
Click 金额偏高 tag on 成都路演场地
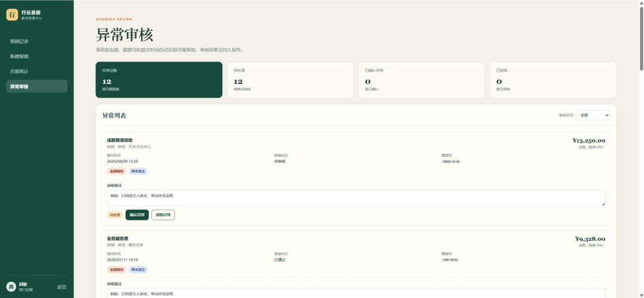point(117,171)
